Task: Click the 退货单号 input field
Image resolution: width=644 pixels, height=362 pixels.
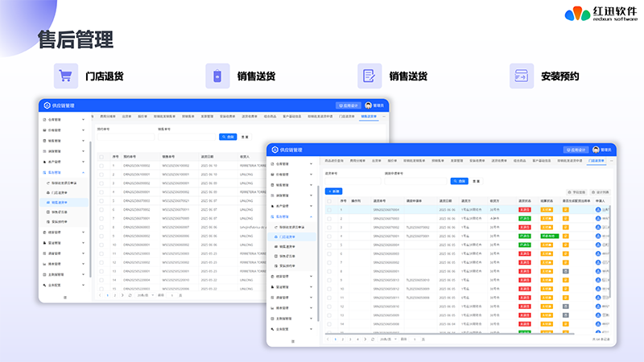Action: point(353,181)
